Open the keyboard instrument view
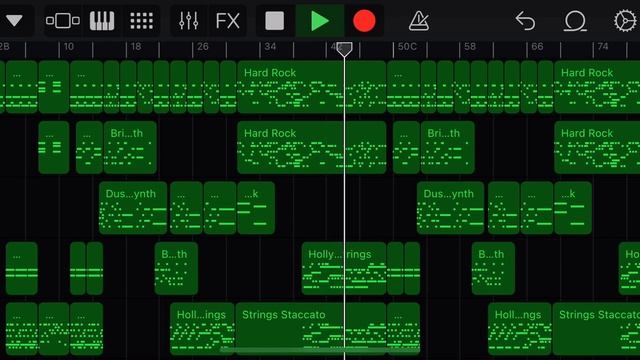 pos(102,20)
